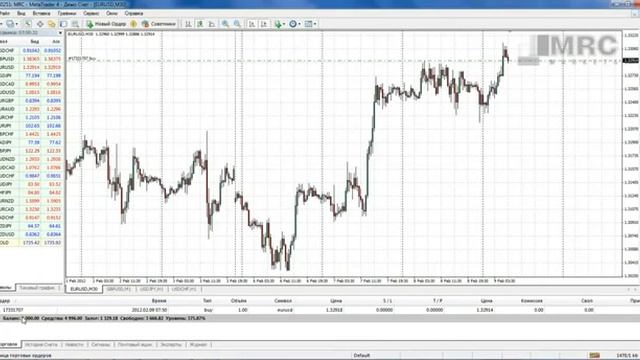Open the Profiles dropdown in toolbar
The width and height of the screenshot is (640, 360).
(x=11, y=24)
